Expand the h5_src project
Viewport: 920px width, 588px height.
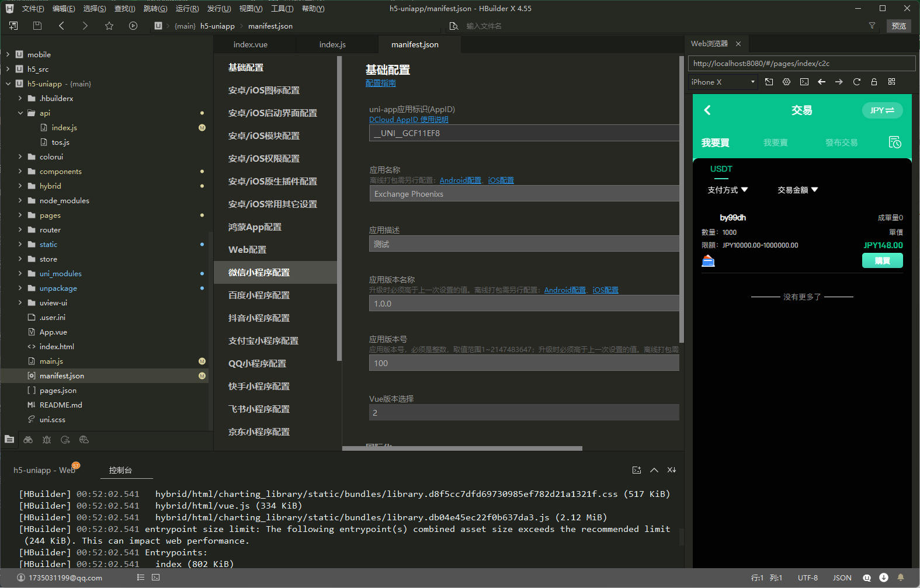8,69
